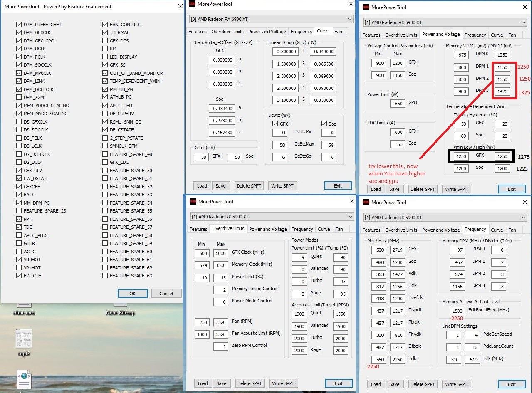The image size is (532, 393).
Task: Select the Frequency tab in the Overdrive Limits window
Action: pyautogui.click(x=302, y=229)
